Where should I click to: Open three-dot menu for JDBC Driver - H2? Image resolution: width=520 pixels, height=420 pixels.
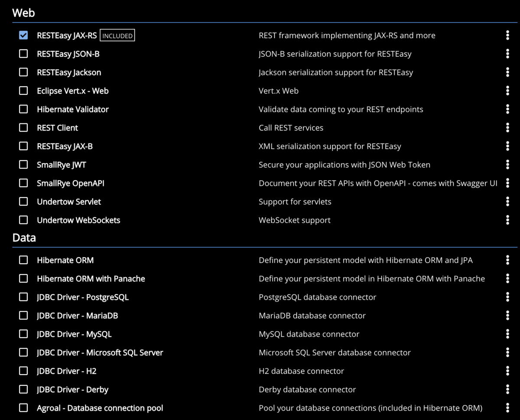point(507,371)
